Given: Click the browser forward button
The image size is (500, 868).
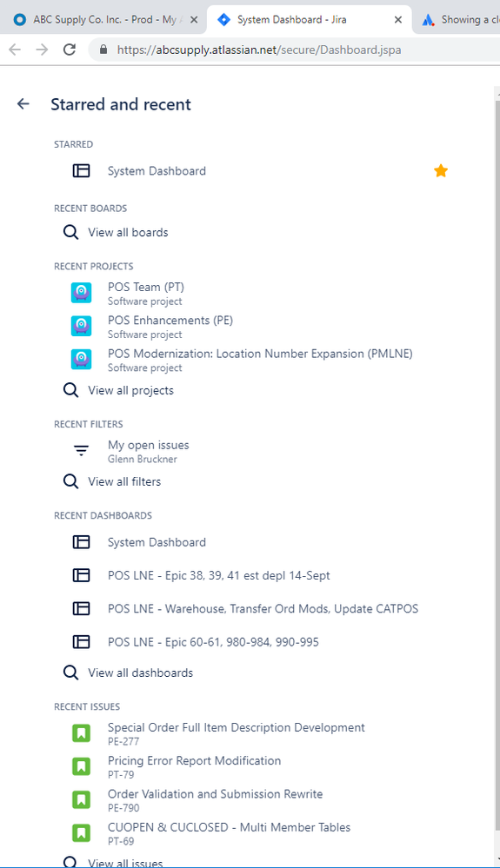Looking at the screenshot, I should (42, 50).
